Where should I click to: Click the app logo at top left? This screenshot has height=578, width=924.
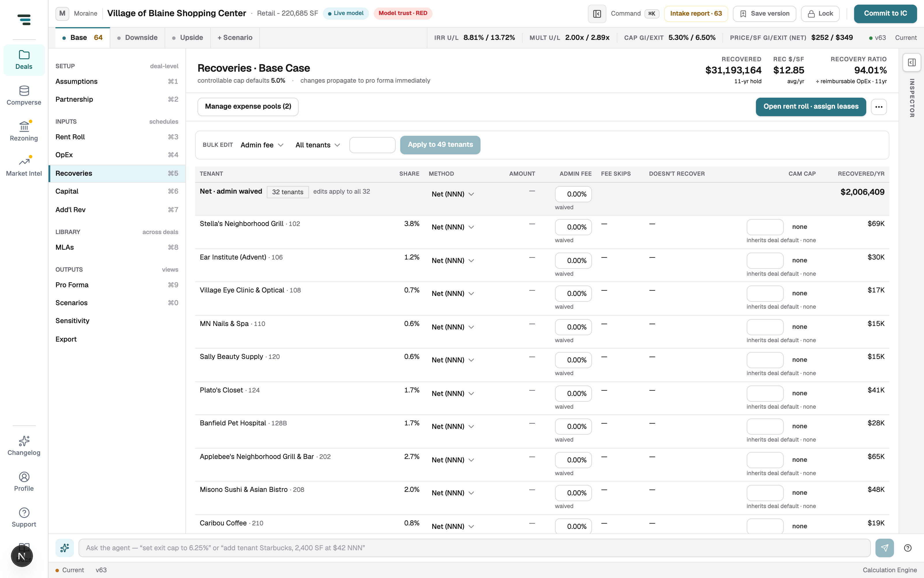click(24, 19)
